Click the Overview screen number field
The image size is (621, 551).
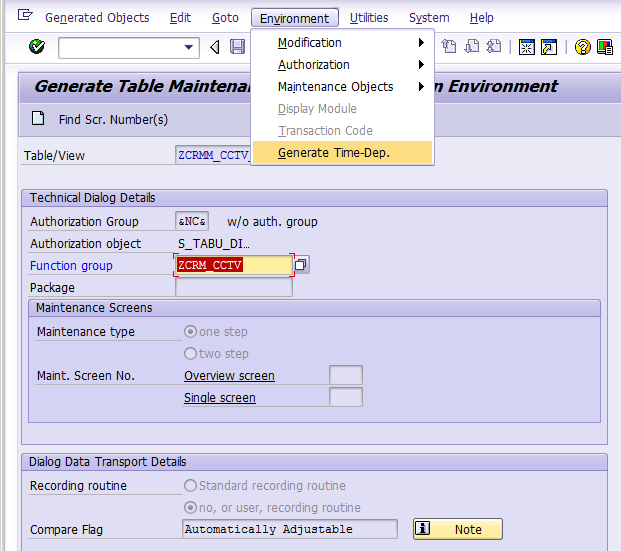click(x=346, y=375)
